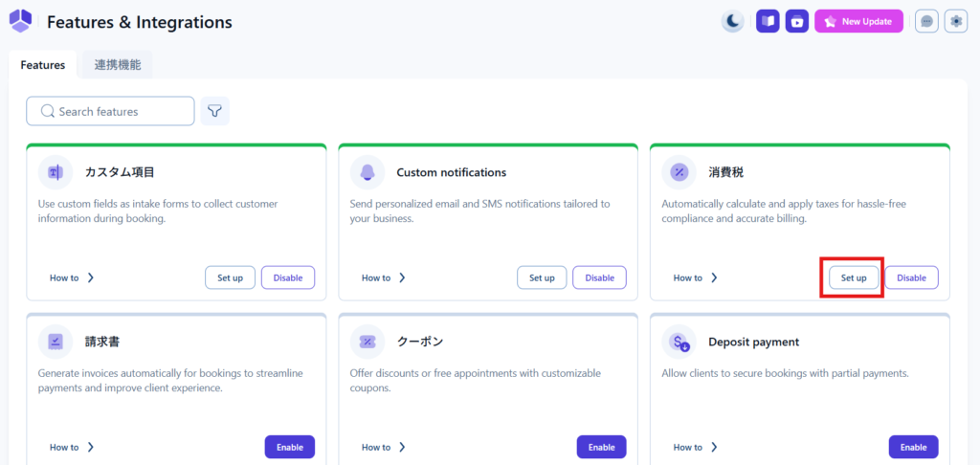Open the video tutorials icon
This screenshot has height=465, width=980.
tap(797, 21)
